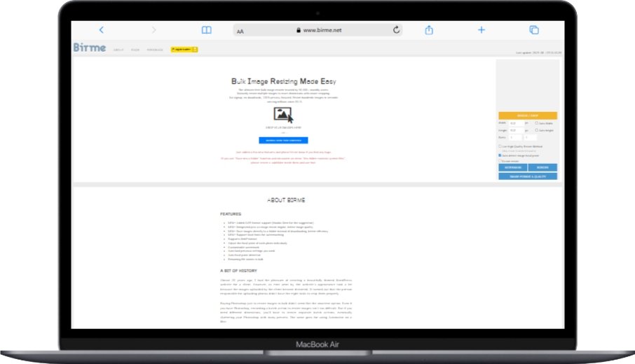Image resolution: width=635 pixels, height=364 pixels.
Task: Click the Birme logo
Action: click(x=90, y=48)
